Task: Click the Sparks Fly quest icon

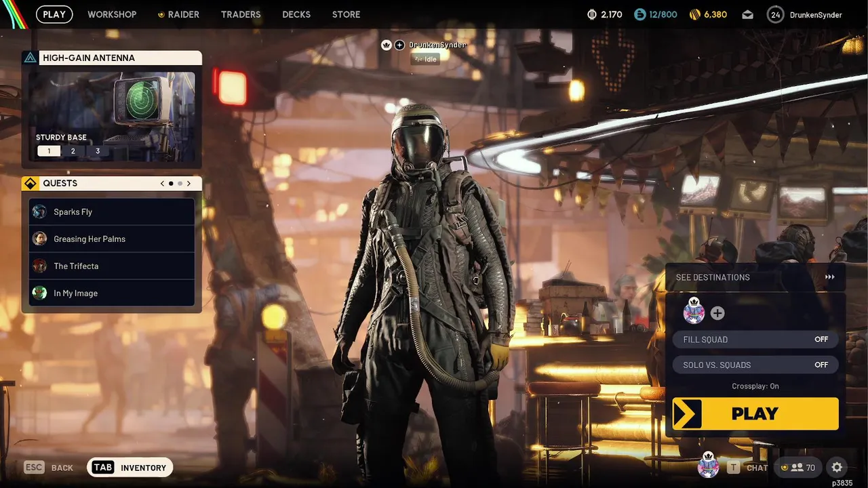Action: (40, 211)
